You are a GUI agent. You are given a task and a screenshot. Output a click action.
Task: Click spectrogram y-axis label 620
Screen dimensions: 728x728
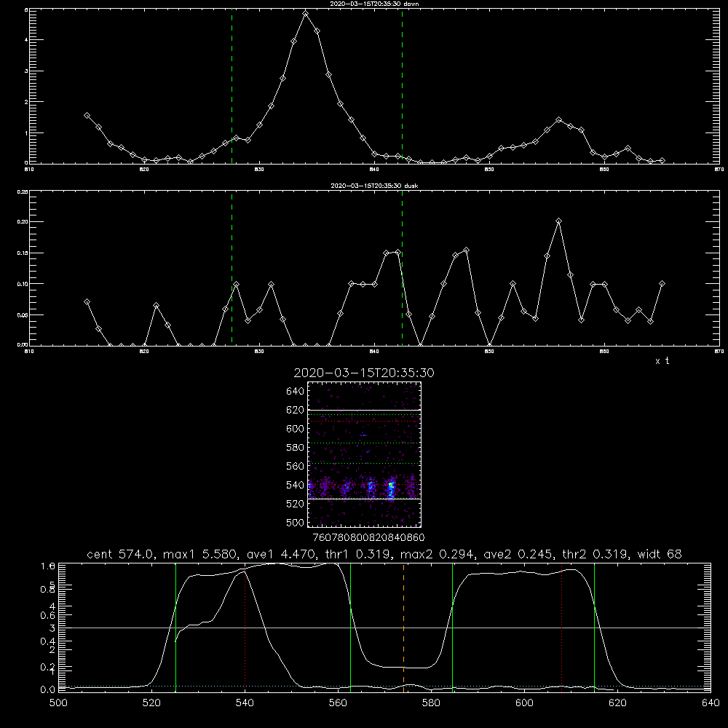[x=295, y=410]
